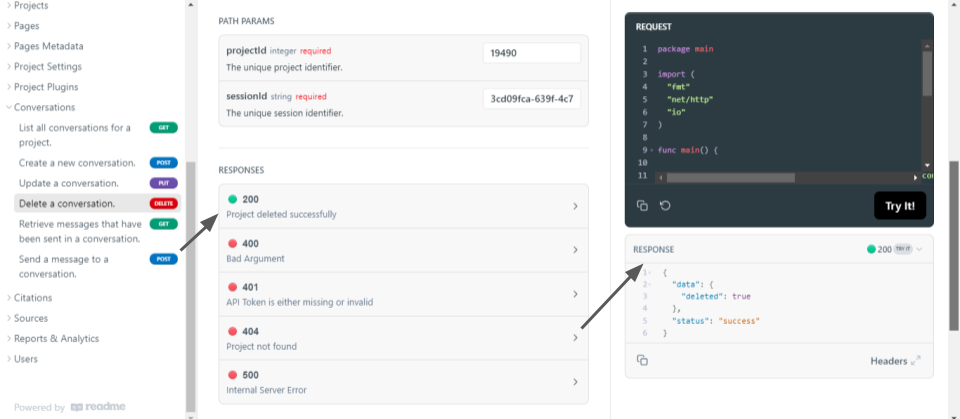Image resolution: width=960 pixels, height=419 pixels.
Task: Edit the projectId input field
Action: point(531,53)
